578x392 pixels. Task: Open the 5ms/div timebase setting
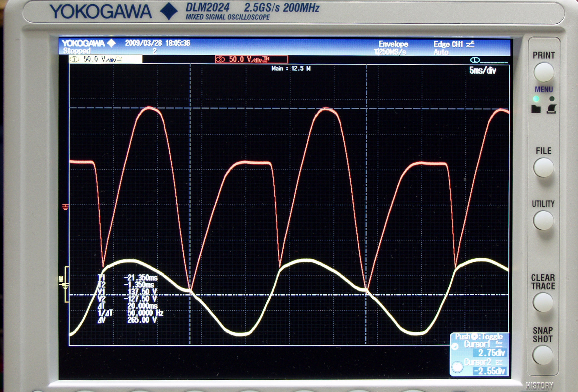(x=482, y=70)
